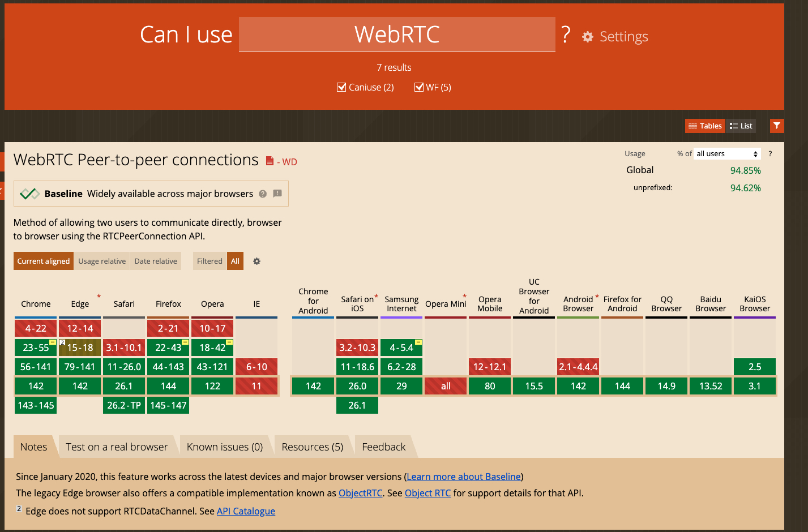The height and width of the screenshot is (532, 808).
Task: Open the Settings gear icon
Action: [x=588, y=37]
